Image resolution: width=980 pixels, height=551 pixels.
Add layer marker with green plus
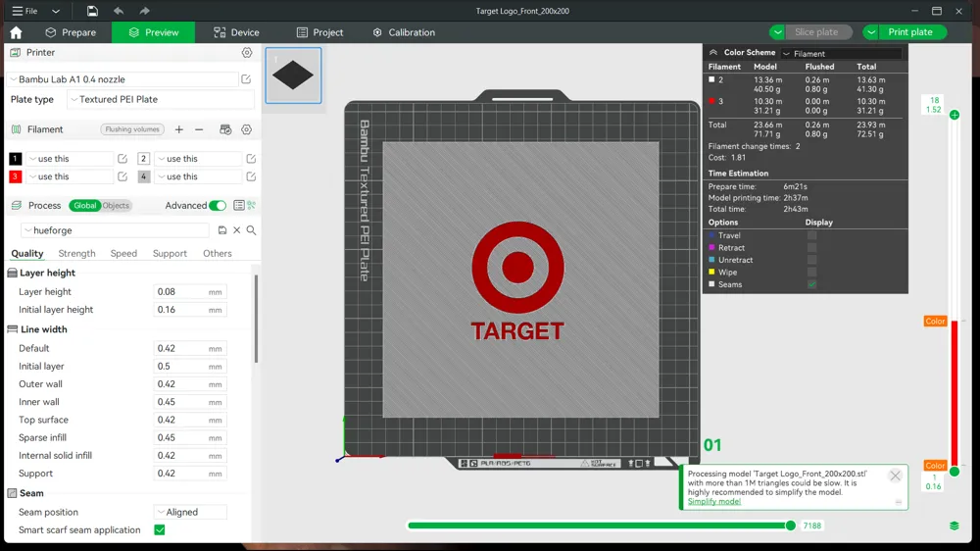point(955,115)
